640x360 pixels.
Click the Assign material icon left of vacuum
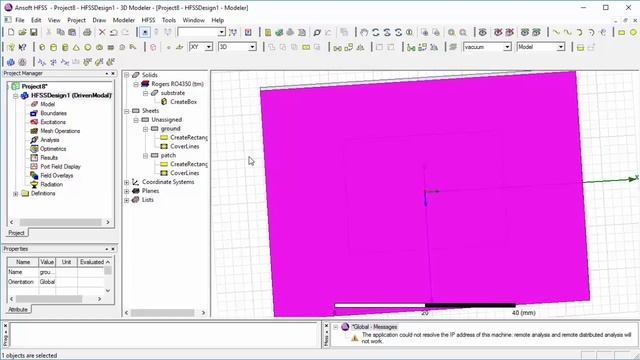click(453, 47)
